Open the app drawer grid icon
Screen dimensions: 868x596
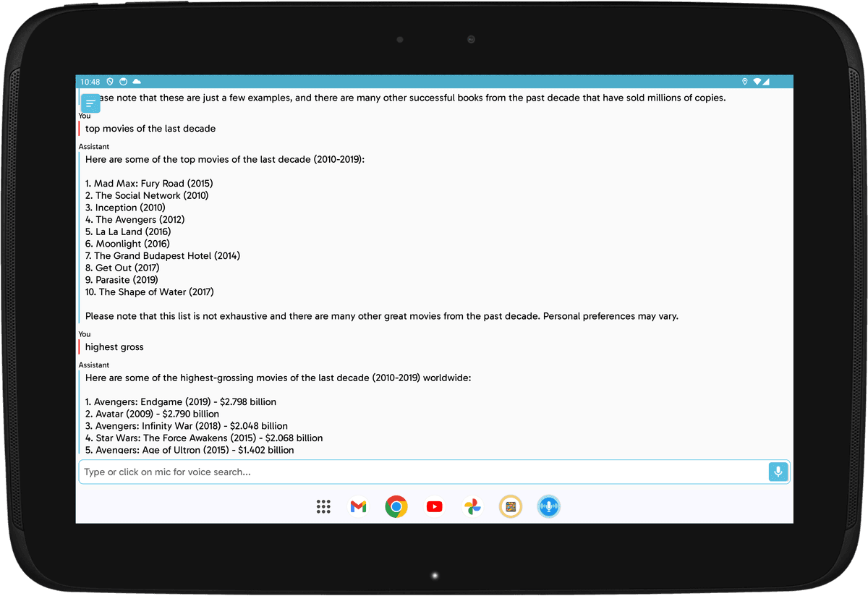323,507
